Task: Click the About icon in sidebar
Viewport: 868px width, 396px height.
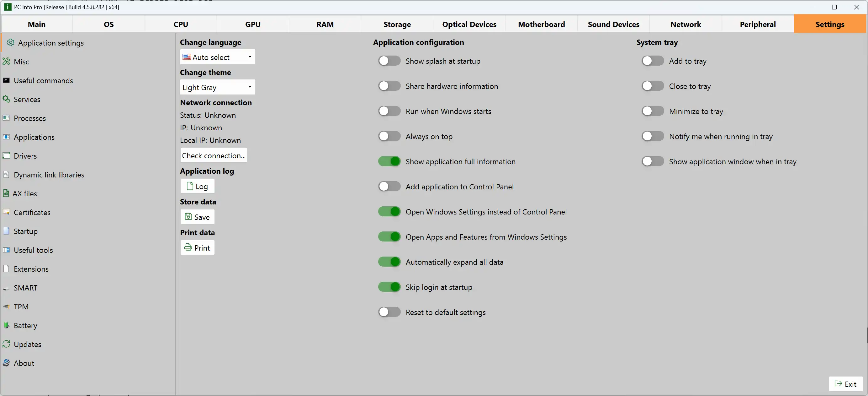Action: pos(6,363)
